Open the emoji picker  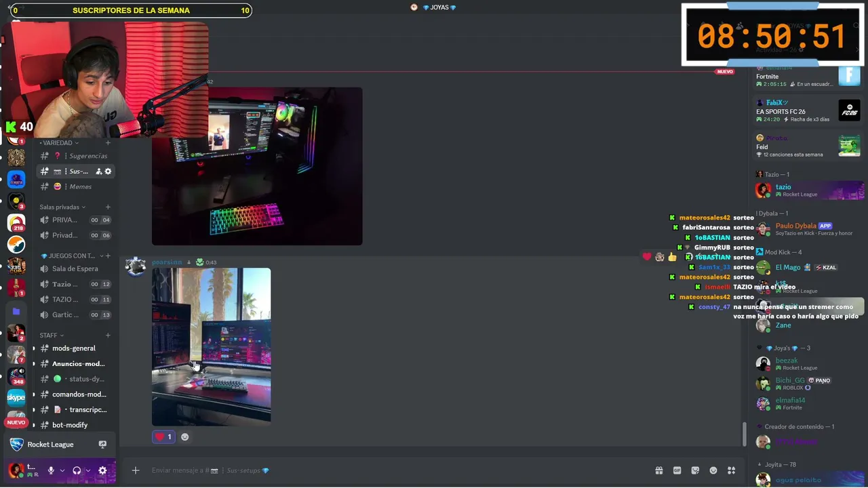pyautogui.click(x=713, y=470)
